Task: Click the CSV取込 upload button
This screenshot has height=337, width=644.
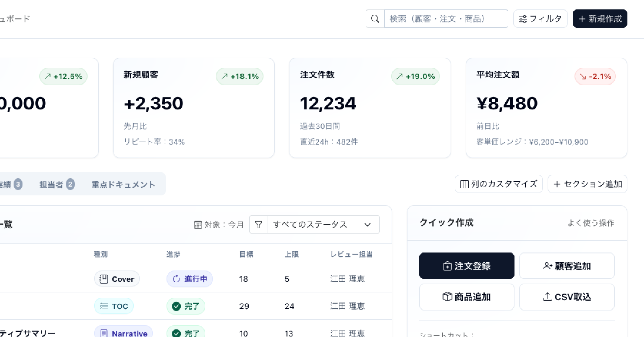Action: (x=567, y=297)
